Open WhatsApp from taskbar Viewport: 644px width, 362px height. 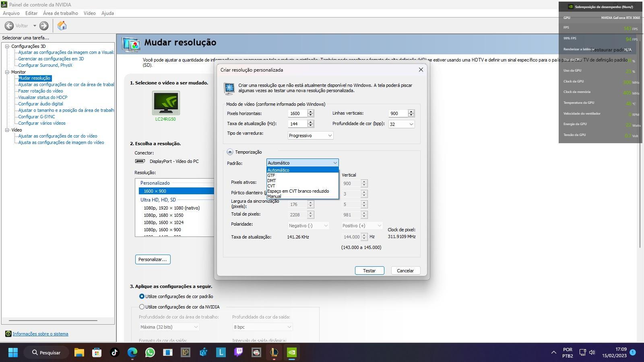coord(150,353)
